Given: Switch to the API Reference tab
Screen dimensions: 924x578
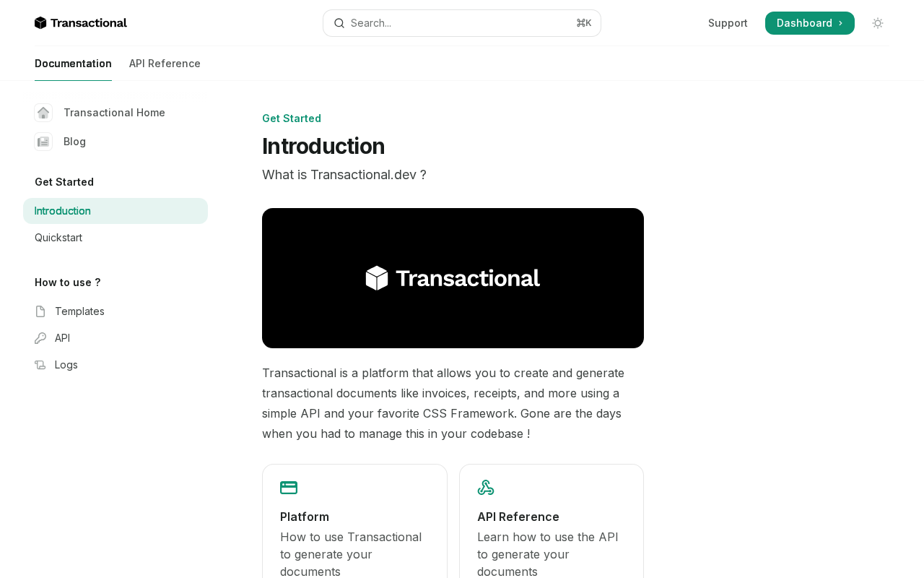Looking at the screenshot, I should tap(165, 64).
